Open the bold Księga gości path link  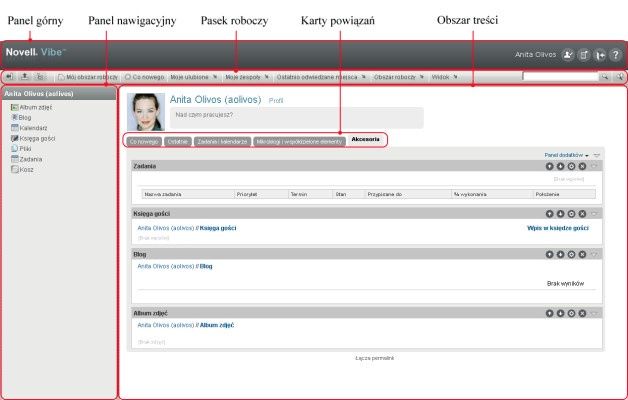tap(218, 228)
